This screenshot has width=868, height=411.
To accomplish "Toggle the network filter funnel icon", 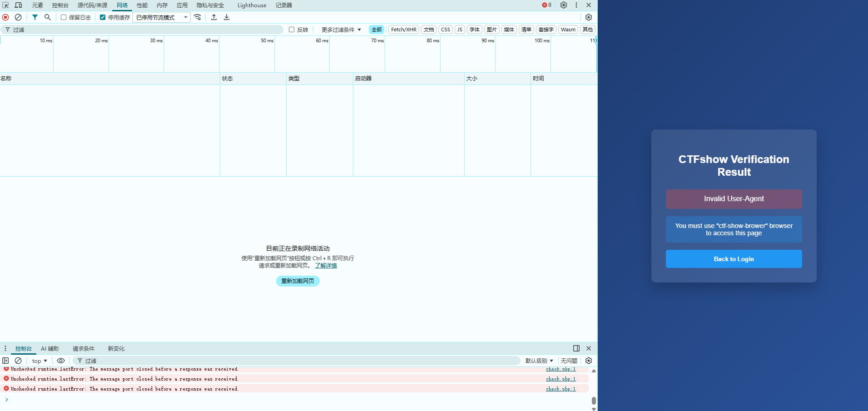I will click(35, 17).
